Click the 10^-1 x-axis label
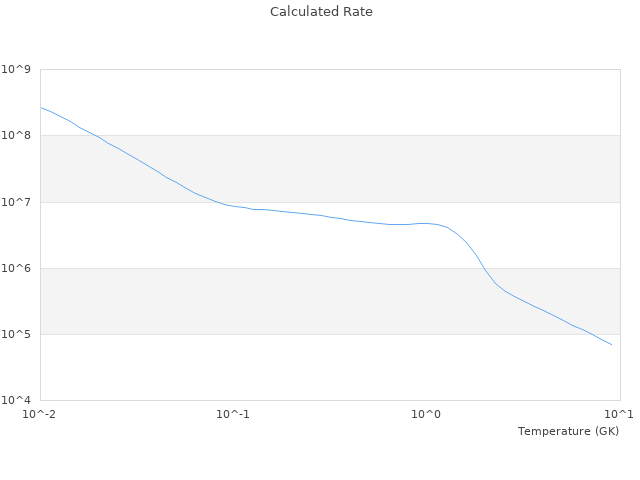The width and height of the screenshot is (640, 480). point(233,414)
